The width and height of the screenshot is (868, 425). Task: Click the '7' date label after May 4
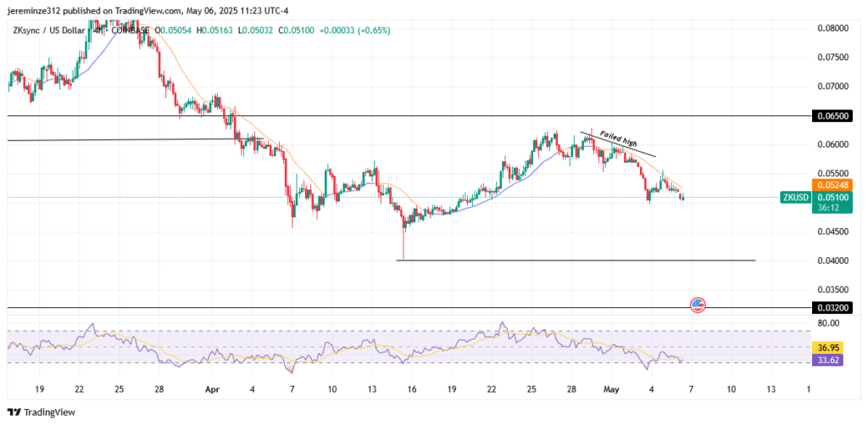pos(690,389)
